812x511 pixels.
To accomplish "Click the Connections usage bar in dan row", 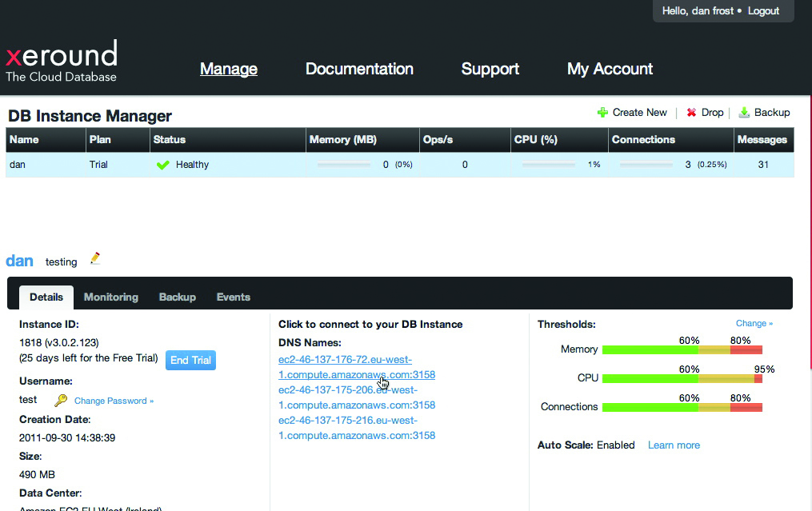I will (646, 165).
